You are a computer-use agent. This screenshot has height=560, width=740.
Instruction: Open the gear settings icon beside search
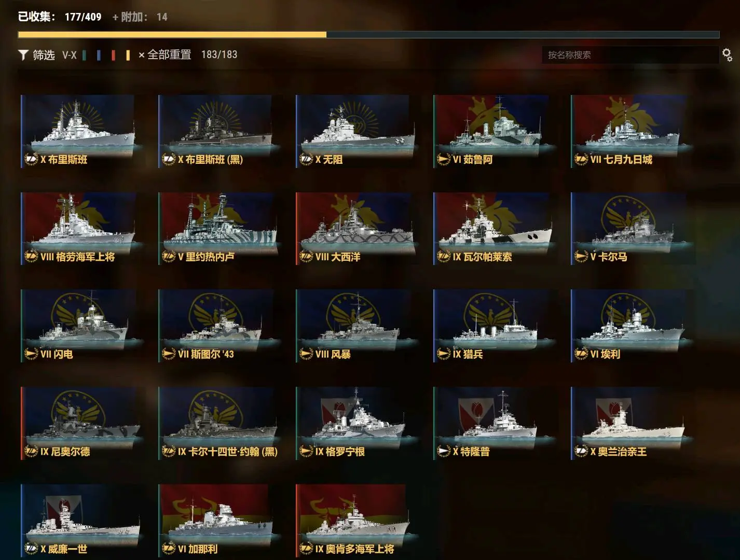[x=727, y=54]
